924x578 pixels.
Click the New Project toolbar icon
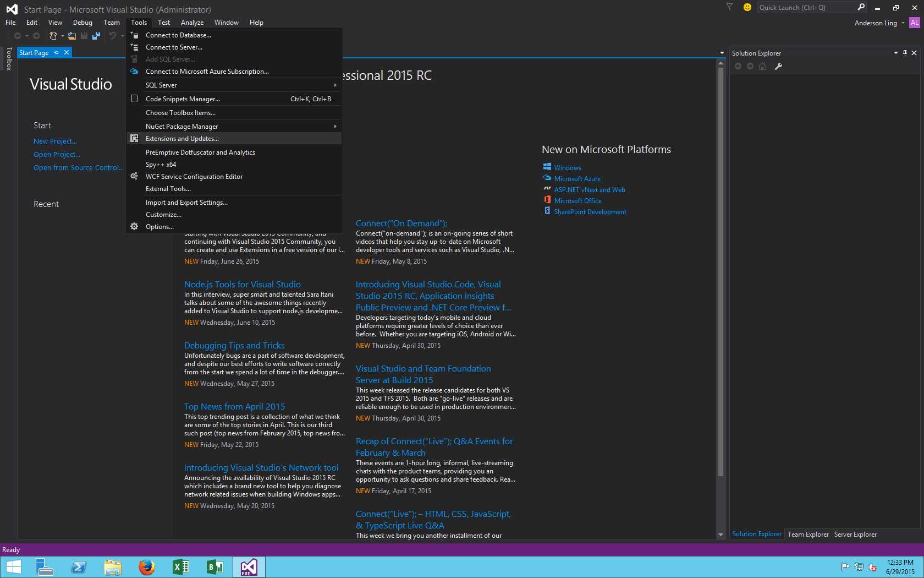click(53, 36)
